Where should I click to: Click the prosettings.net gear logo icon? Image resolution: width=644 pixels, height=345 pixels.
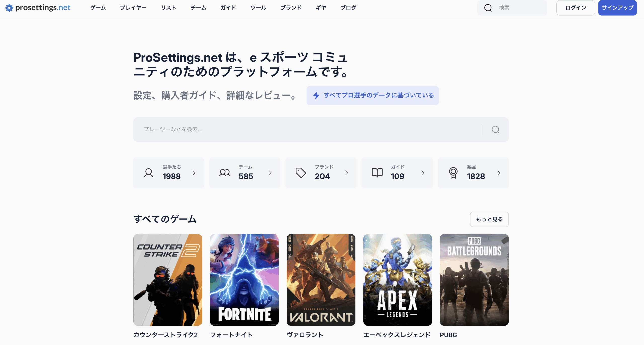pyautogui.click(x=9, y=8)
